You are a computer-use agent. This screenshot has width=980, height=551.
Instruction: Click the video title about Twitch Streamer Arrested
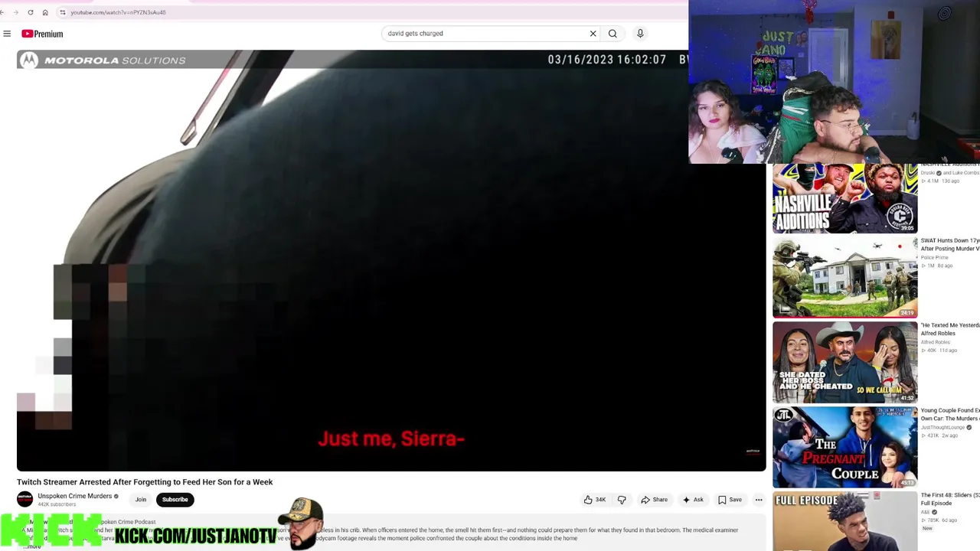[145, 482]
